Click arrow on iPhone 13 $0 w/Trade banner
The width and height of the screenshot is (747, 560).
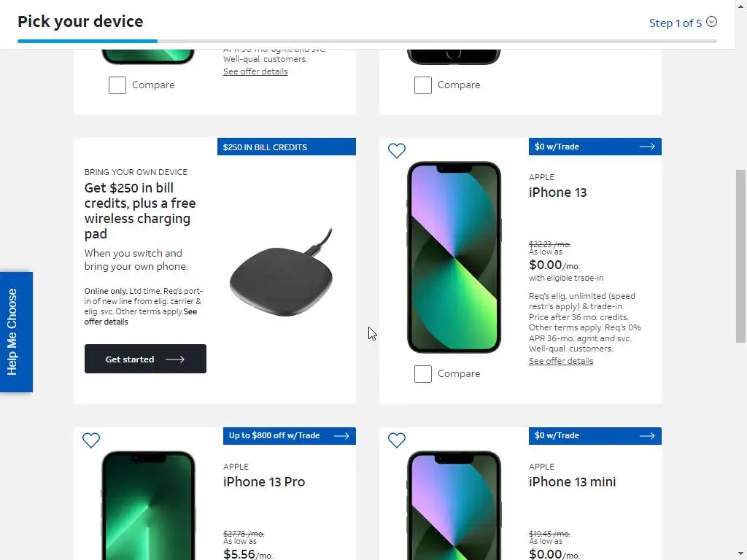tap(647, 147)
